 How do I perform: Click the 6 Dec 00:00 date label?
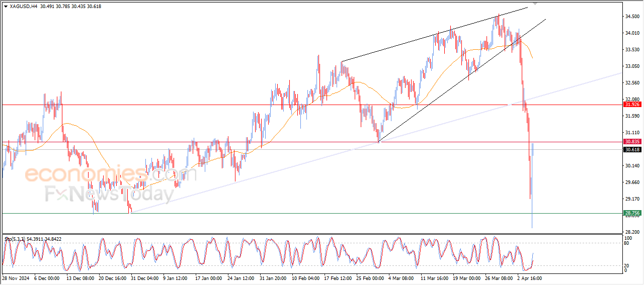(46, 278)
